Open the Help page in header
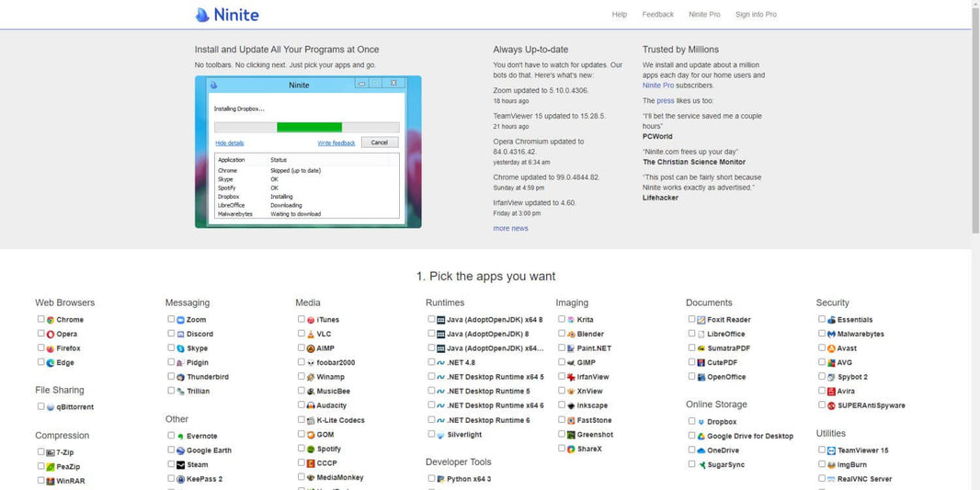The width and height of the screenshot is (980, 490). click(x=620, y=15)
